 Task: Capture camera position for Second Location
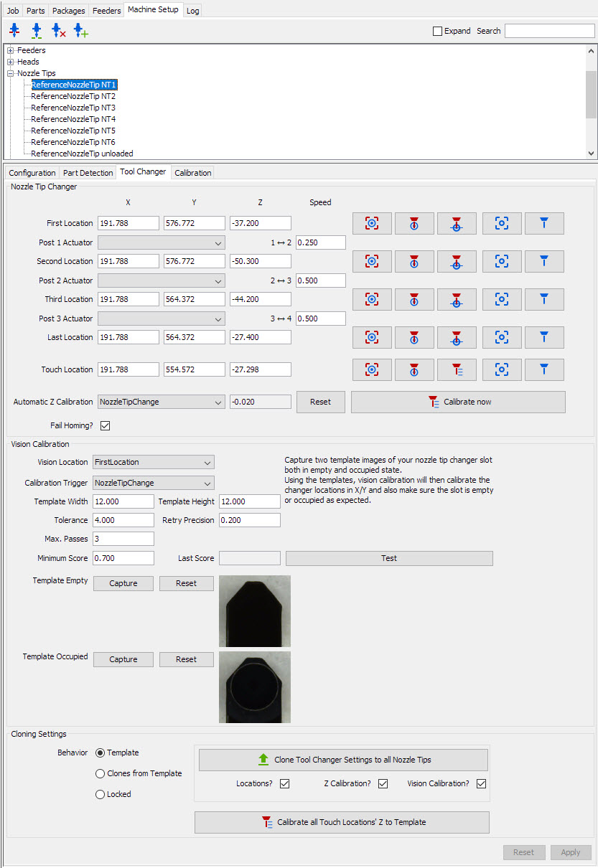click(372, 261)
